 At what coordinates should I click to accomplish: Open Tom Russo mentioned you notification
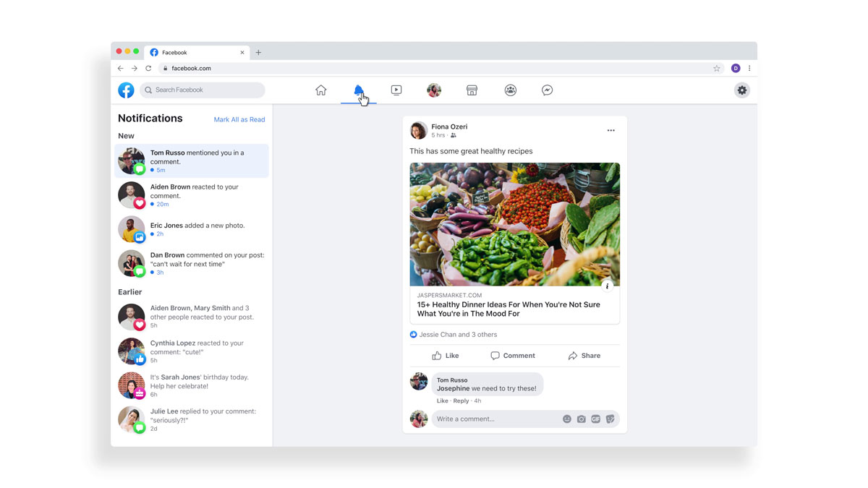tap(192, 160)
